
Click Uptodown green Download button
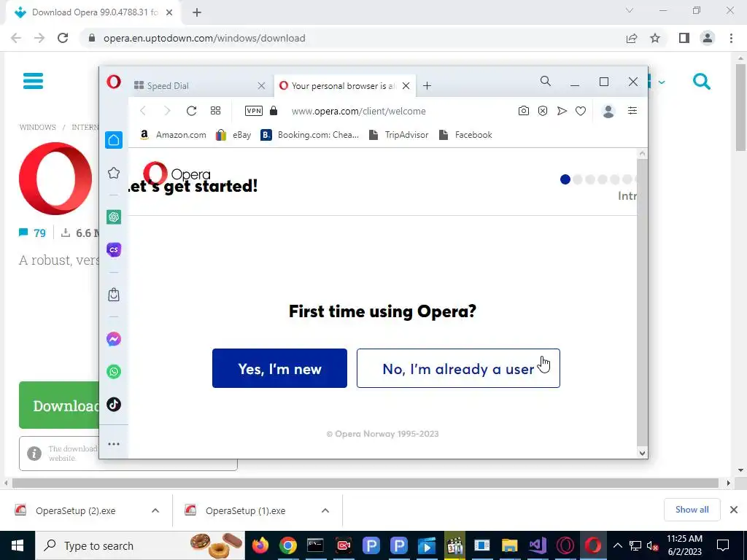[x=59, y=405]
